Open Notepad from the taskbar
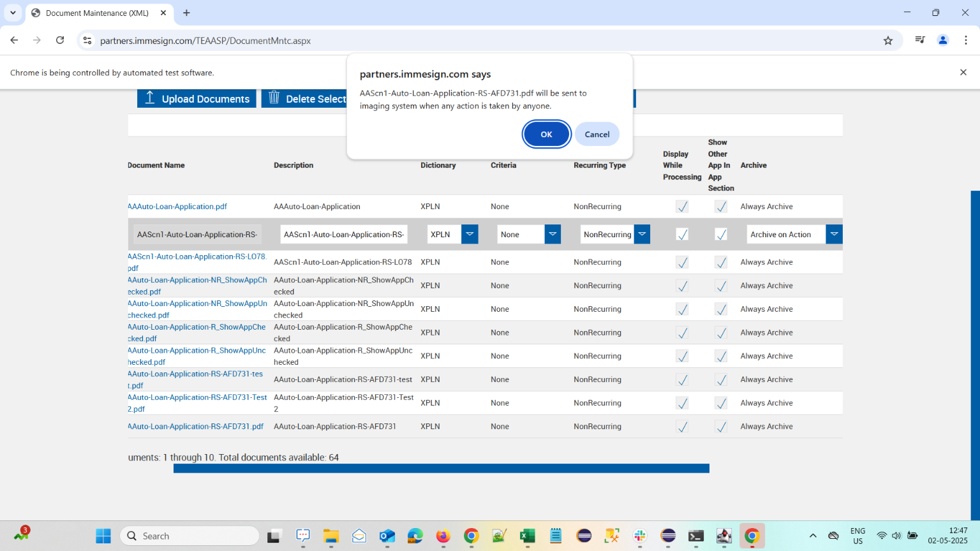Image resolution: width=980 pixels, height=551 pixels. 556,536
